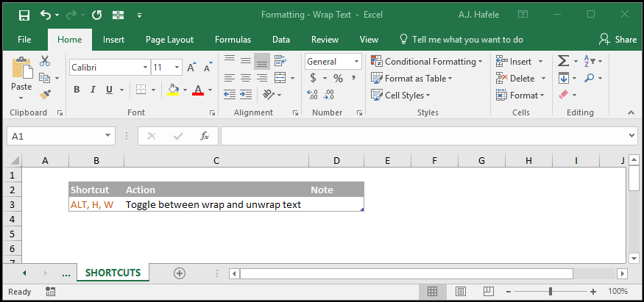This screenshot has height=302, width=644.
Task: Expand the Name Box dropdown arrow
Action: tap(107, 136)
